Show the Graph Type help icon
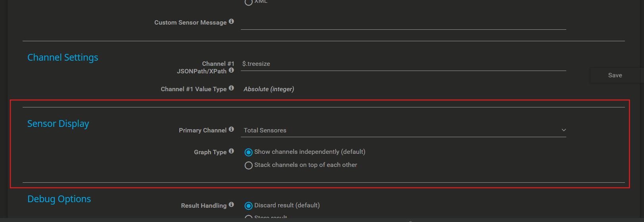644x222 pixels. pyautogui.click(x=231, y=151)
